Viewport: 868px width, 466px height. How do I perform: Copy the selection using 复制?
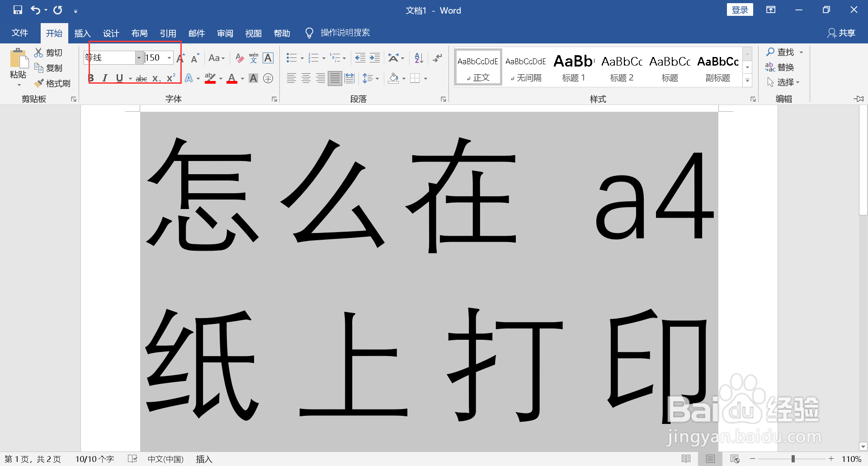(x=48, y=68)
